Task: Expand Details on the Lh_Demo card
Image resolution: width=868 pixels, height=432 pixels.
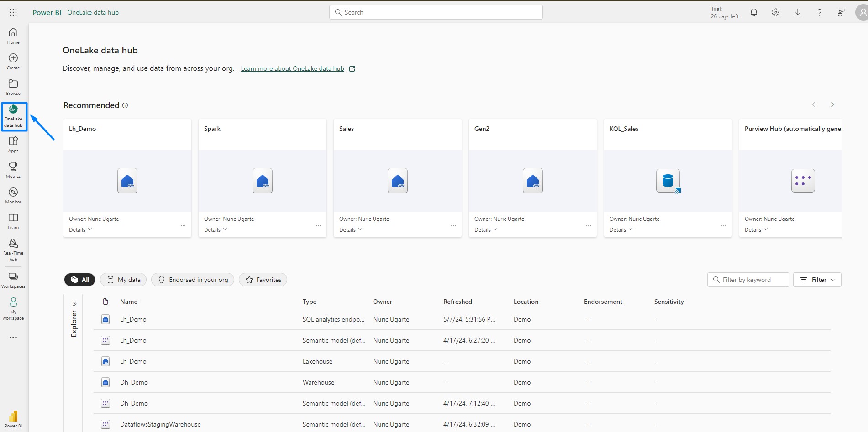Action: coord(80,230)
